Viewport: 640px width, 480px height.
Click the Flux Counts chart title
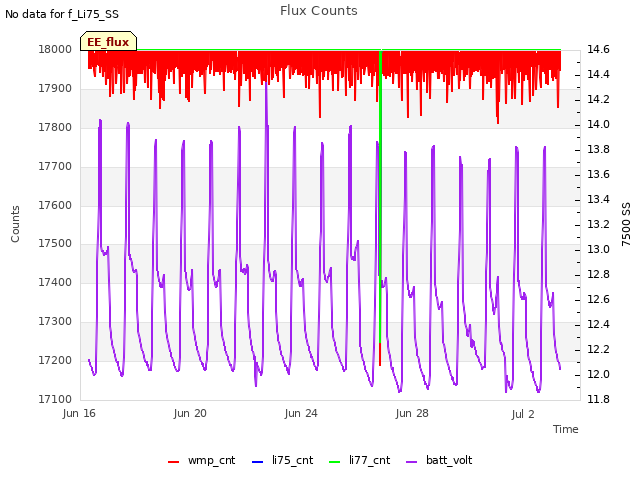coord(319,11)
